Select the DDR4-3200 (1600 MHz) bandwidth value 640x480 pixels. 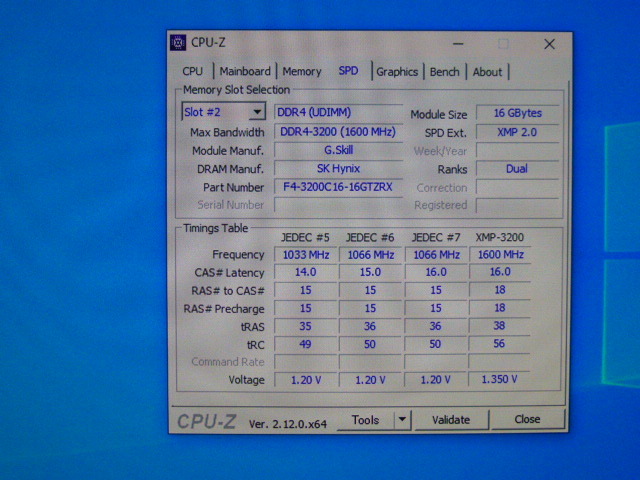click(338, 131)
